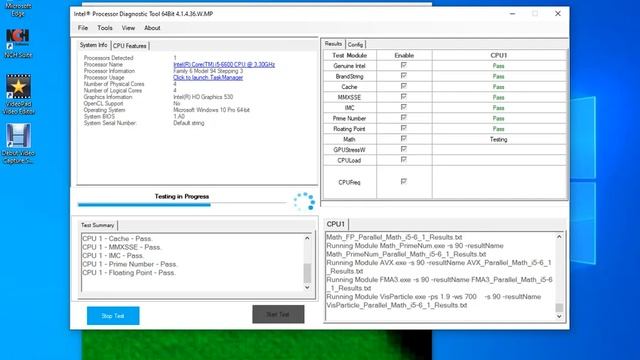Toggle the MMXSSE enable checkbox

[x=404, y=97]
